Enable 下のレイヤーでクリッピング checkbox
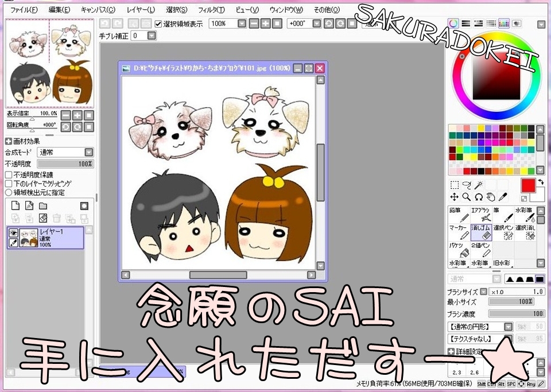The height and width of the screenshot is (392, 551). pos(9,183)
